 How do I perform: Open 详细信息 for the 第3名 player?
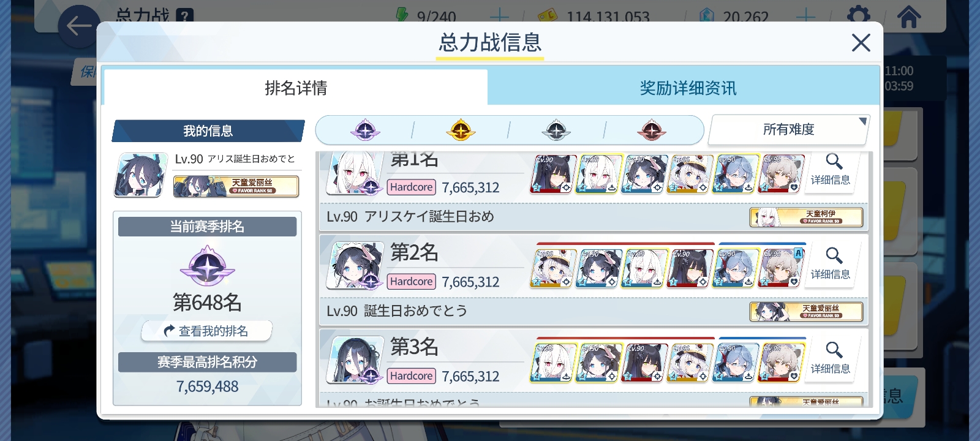tap(831, 358)
